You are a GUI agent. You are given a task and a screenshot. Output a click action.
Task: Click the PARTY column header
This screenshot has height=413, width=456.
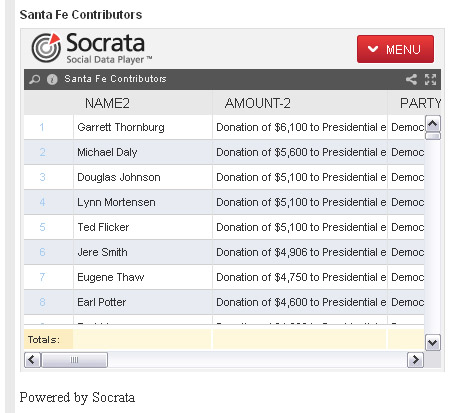(420, 103)
